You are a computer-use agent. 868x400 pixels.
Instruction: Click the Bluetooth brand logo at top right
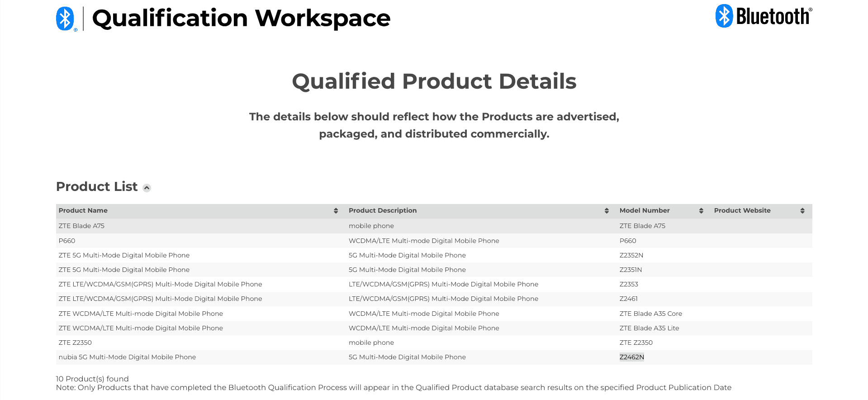tap(764, 16)
